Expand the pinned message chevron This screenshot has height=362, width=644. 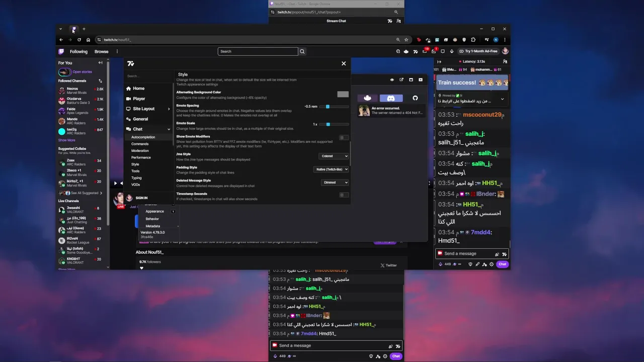tap(502, 99)
